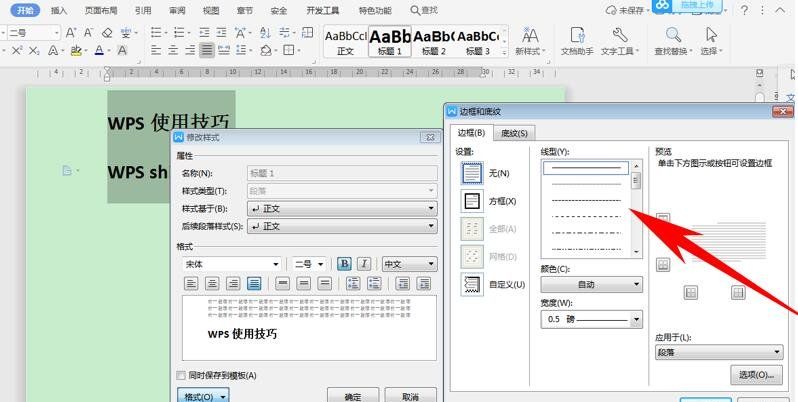This screenshot has height=402, width=798.
Task: Click the distributed alignment icon in ribbon
Action: tap(224, 50)
